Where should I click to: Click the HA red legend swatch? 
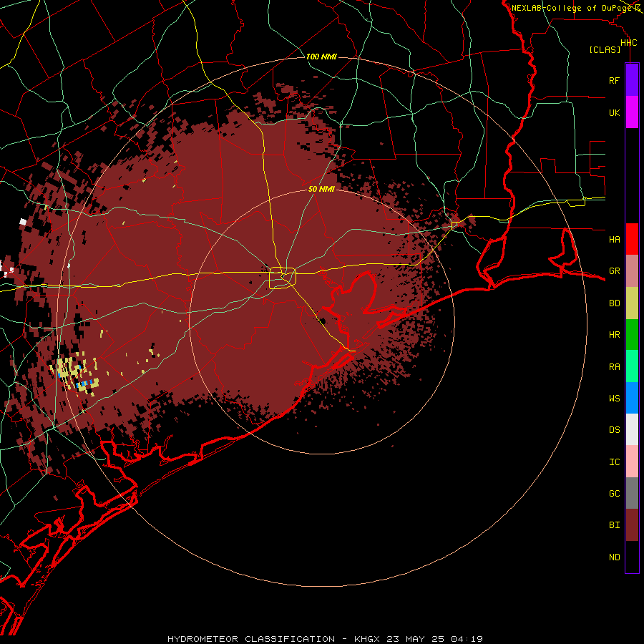(x=632, y=239)
